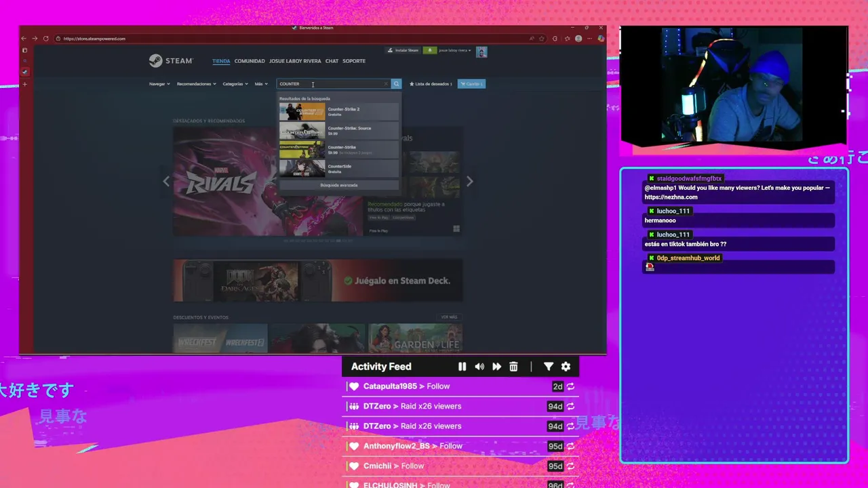868x488 pixels.
Task: Replay the Catapulta1985 follow alert
Action: [571, 386]
